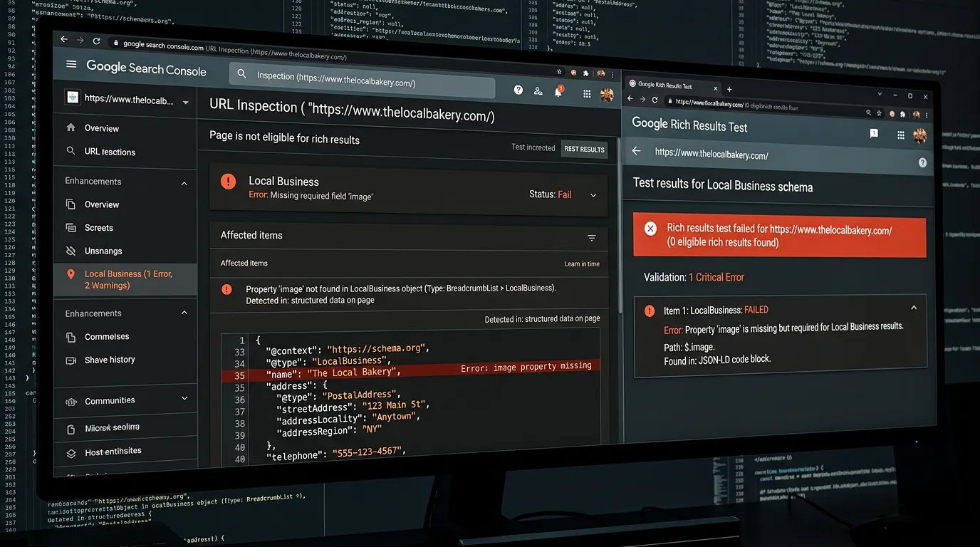
Task: Open the extensions puzzle icon in Search Console browser
Action: coord(585,73)
